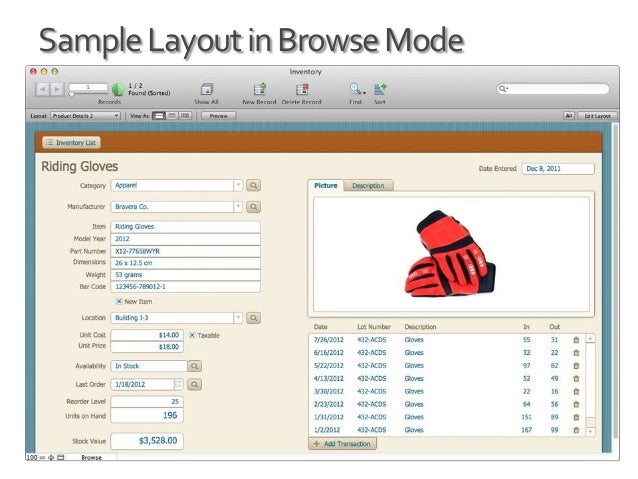Toggle the status toolbar control at bottom
Viewport: 638px width, 479px height.
tap(61, 457)
